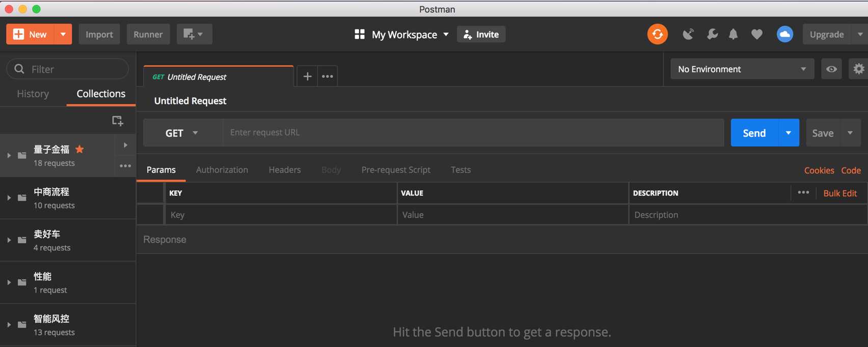868x347 pixels.
Task: Click the 智能风控 folder icon
Action: point(22,324)
